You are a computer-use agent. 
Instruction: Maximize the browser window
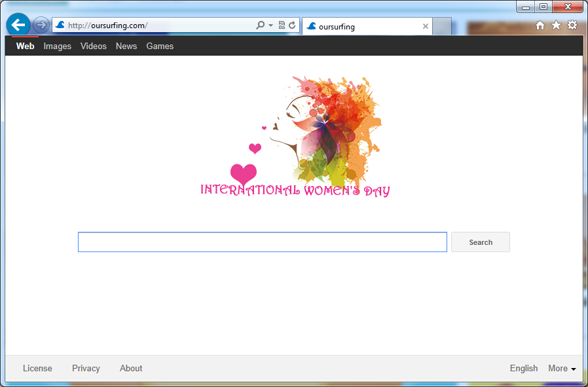[x=543, y=7]
